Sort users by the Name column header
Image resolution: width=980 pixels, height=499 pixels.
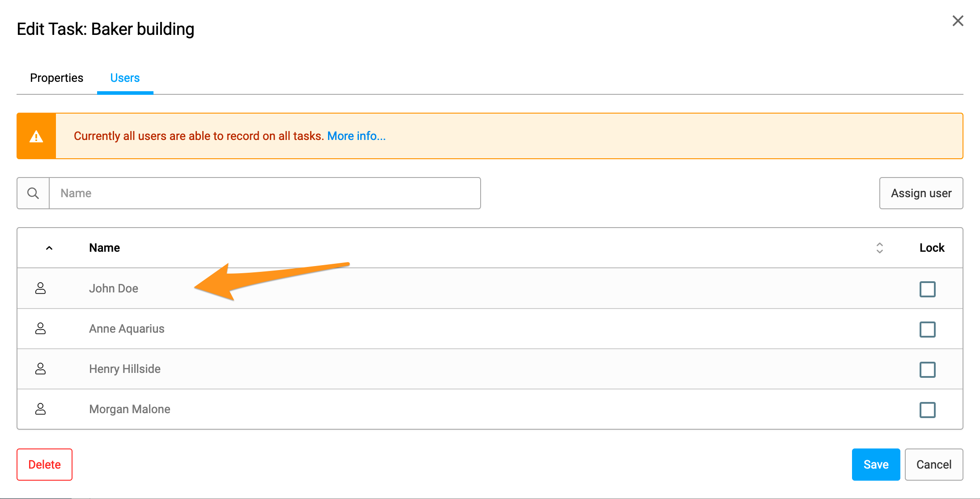104,248
